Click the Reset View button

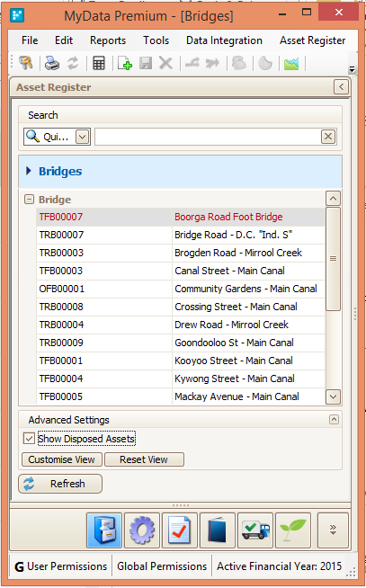(x=144, y=459)
